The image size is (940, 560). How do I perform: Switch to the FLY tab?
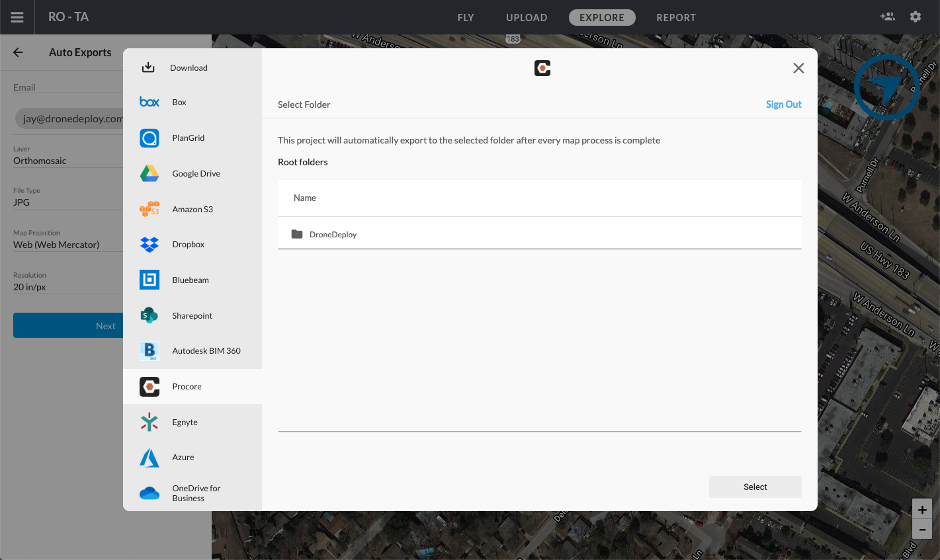click(x=466, y=17)
